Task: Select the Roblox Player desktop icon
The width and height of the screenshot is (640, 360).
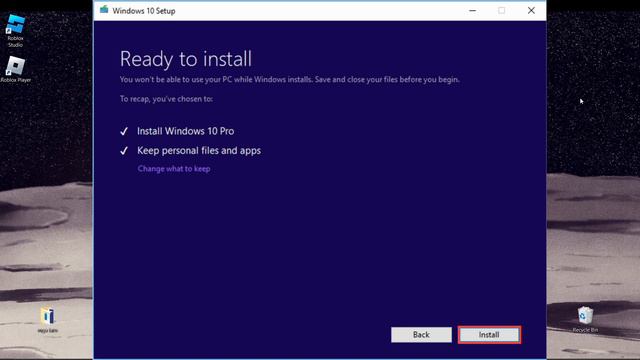Action: (x=16, y=69)
